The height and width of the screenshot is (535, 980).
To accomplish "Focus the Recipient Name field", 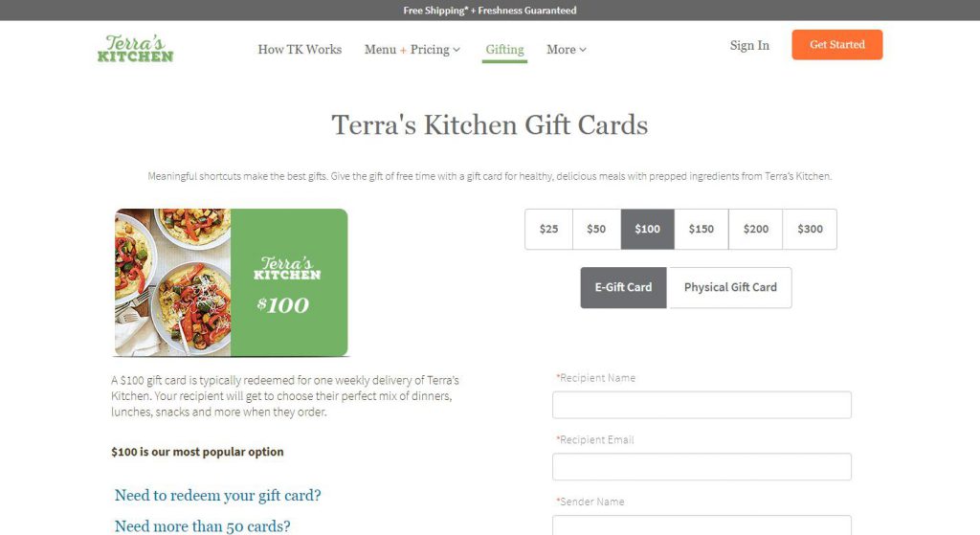I will click(702, 405).
